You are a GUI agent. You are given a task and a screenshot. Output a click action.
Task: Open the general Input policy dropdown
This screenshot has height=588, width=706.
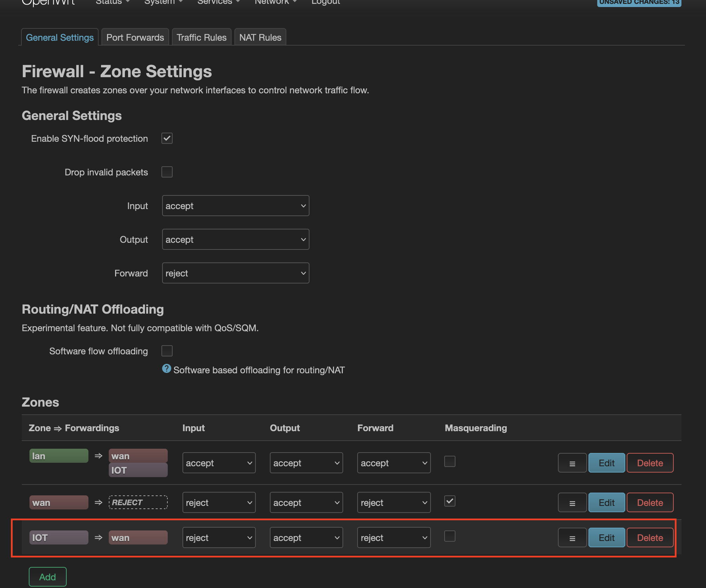[x=235, y=206]
